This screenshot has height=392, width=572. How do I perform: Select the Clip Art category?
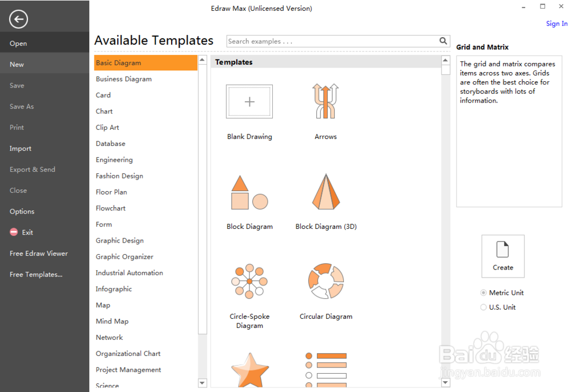tap(145, 128)
